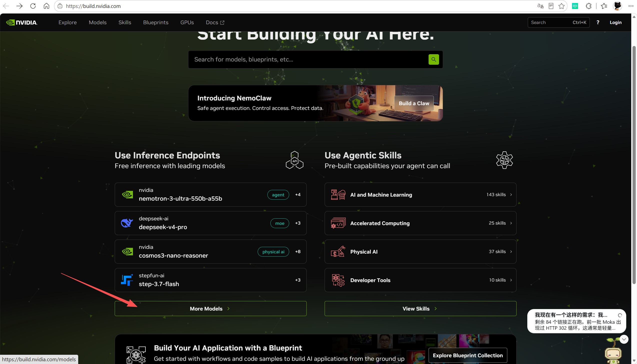Click the +8 tags count on cosmos3
Screen dimensions: 637x364
point(297,252)
